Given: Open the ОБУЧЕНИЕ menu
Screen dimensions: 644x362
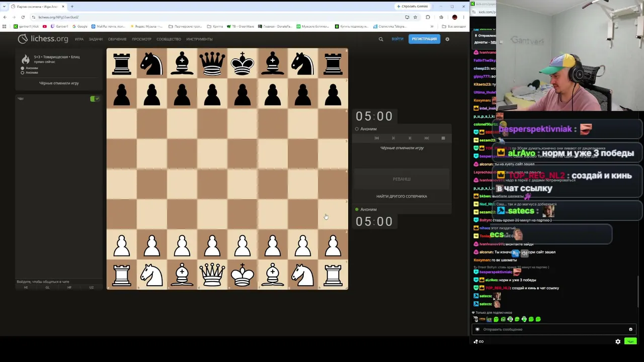Looking at the screenshot, I should [117, 39].
